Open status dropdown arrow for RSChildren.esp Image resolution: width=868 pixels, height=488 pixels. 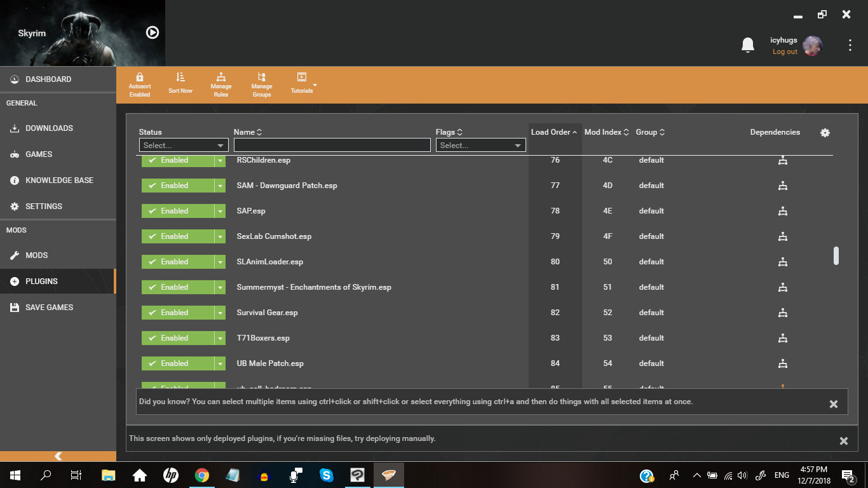tap(220, 160)
